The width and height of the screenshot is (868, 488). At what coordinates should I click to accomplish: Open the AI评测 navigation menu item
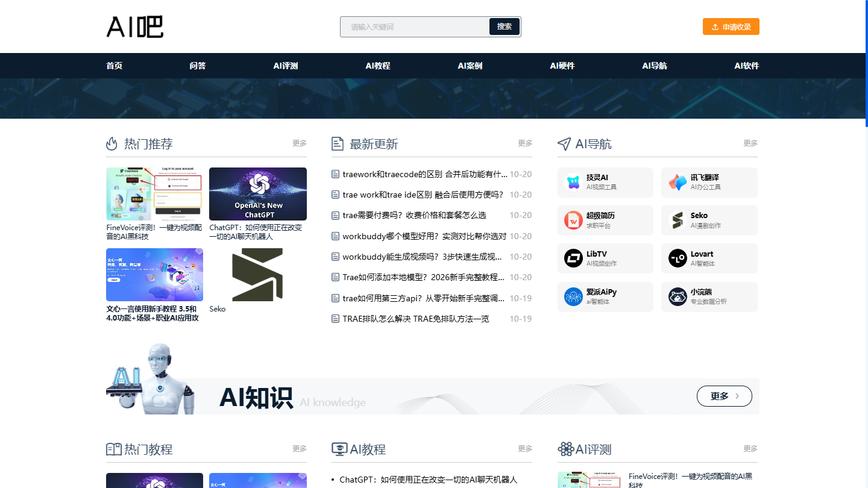[x=286, y=66]
